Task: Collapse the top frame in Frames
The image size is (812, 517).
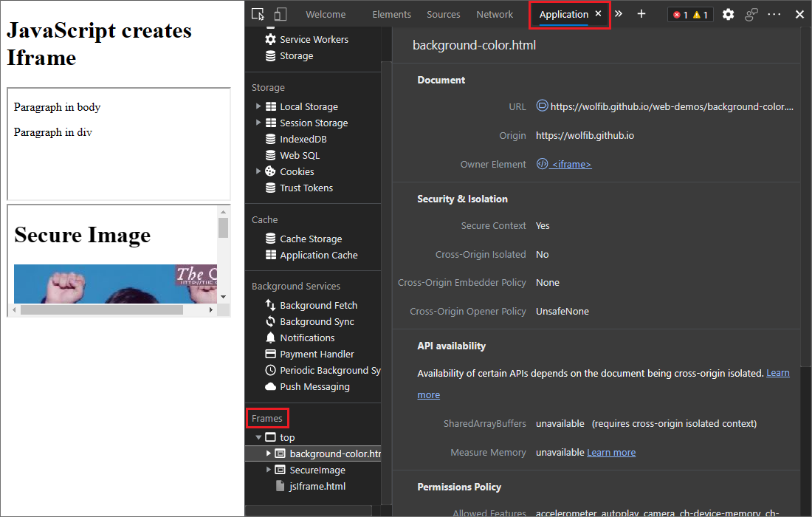Action: [x=257, y=436]
